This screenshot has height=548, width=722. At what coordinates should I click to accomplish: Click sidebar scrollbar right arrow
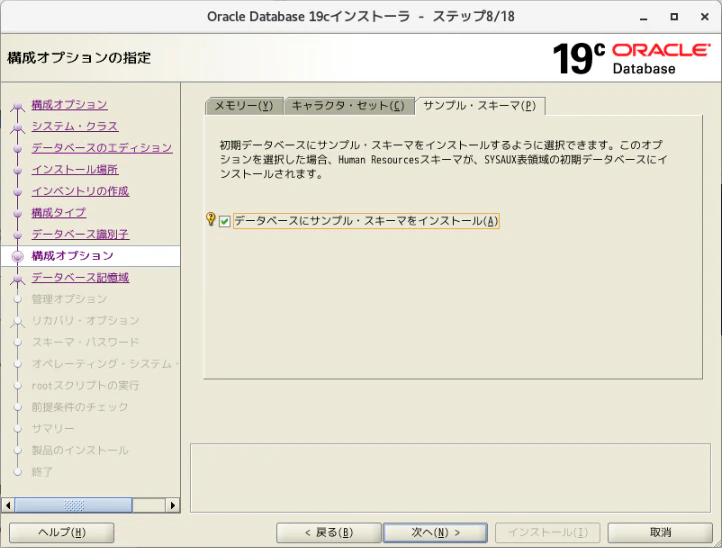pyautogui.click(x=172, y=505)
